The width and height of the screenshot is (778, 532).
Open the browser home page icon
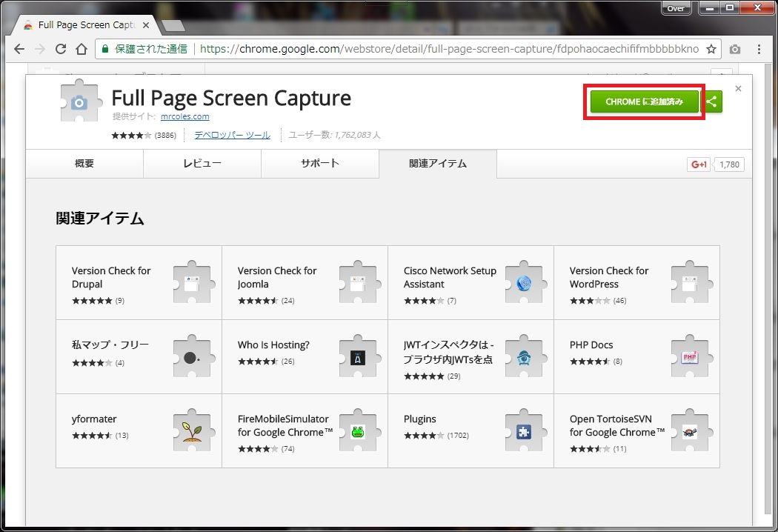[82, 49]
